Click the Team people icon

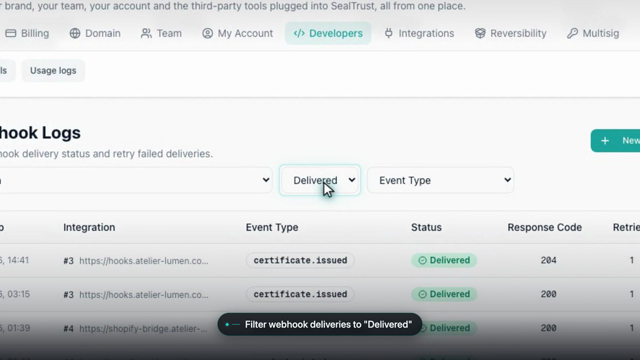[146, 33]
